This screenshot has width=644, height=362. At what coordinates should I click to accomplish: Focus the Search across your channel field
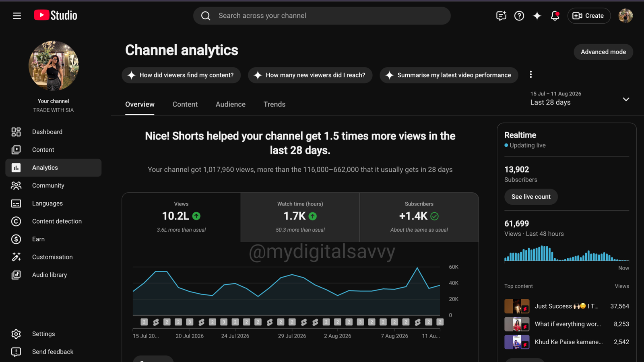(322, 16)
